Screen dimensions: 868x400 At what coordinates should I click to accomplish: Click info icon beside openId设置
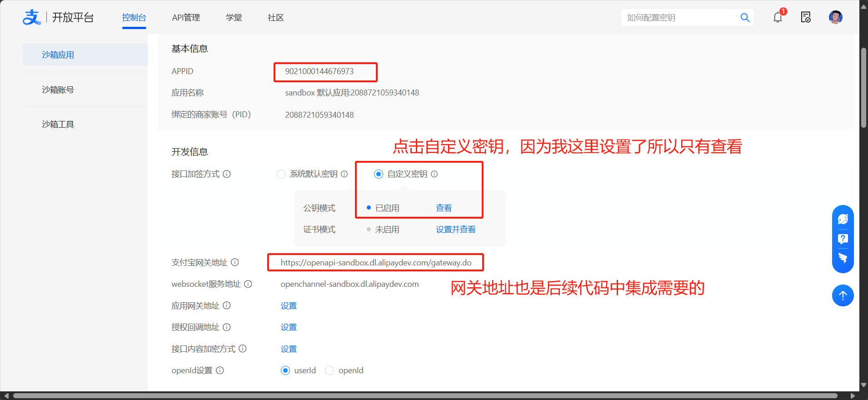220,370
